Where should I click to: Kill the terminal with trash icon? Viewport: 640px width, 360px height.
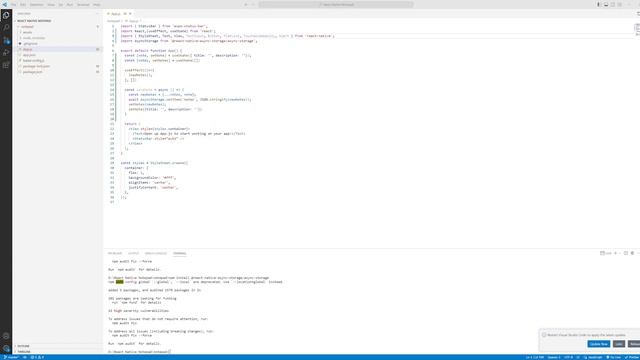632,253
